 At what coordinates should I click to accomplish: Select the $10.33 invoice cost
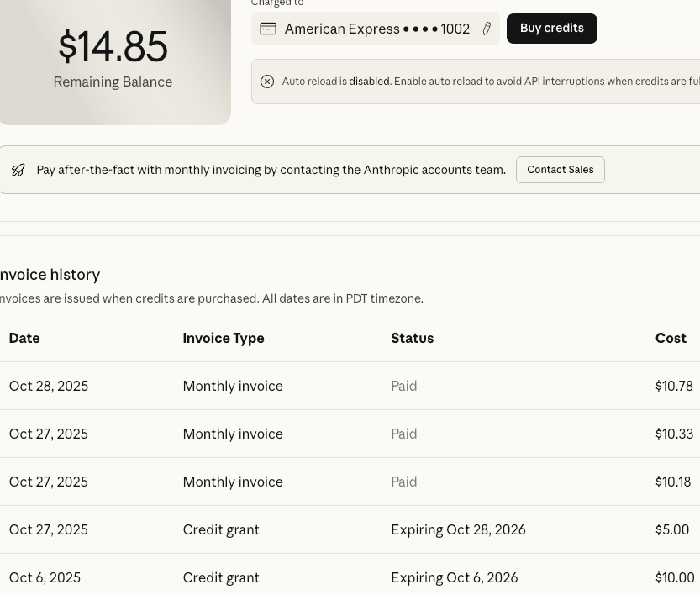tap(674, 434)
